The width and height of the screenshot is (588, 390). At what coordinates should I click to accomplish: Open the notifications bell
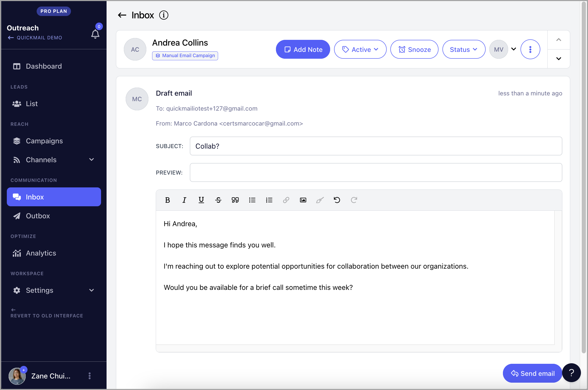95,34
